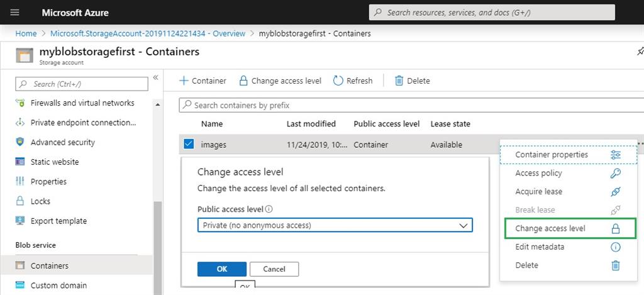The width and height of the screenshot is (644, 295).
Task: Choose Change access level in context menu
Action: (x=550, y=228)
